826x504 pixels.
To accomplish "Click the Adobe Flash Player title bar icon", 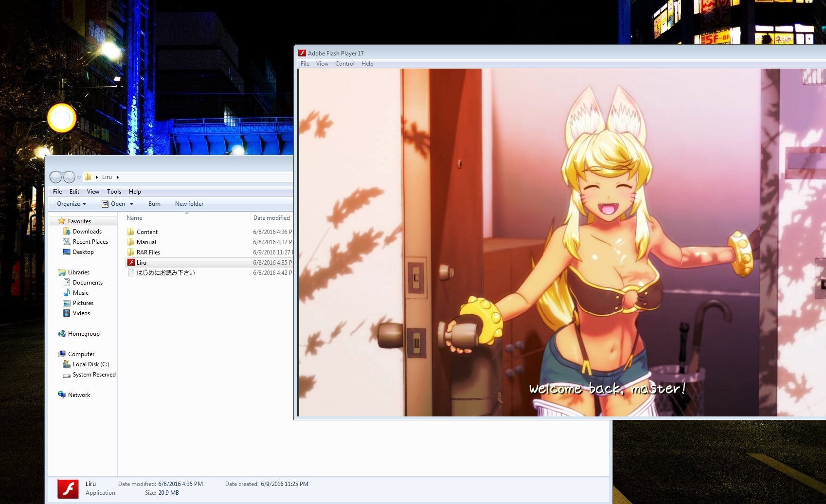I will point(302,53).
